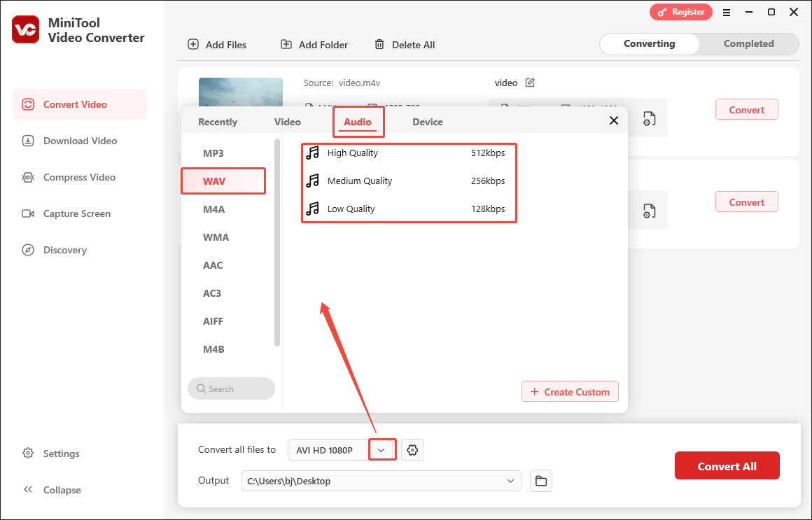Open Download Video in the sidebar
812x520 pixels.
[x=80, y=141]
